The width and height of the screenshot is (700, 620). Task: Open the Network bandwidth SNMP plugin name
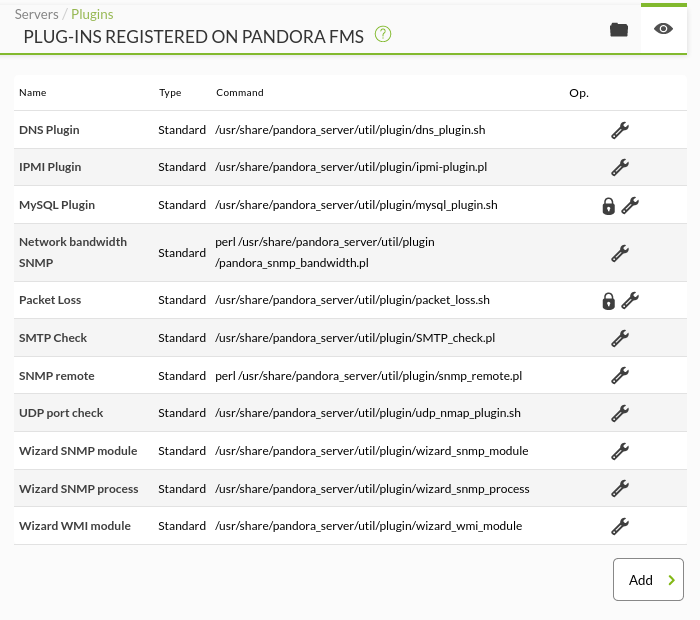(x=72, y=252)
